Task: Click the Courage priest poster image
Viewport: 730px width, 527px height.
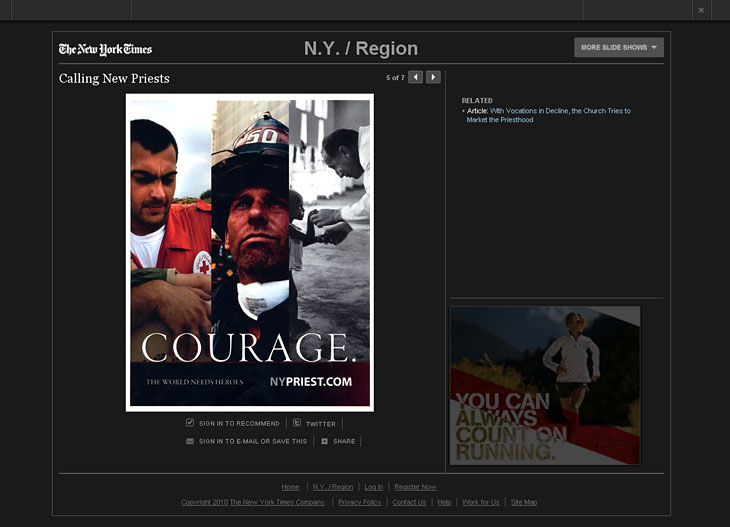Action: coord(250,253)
